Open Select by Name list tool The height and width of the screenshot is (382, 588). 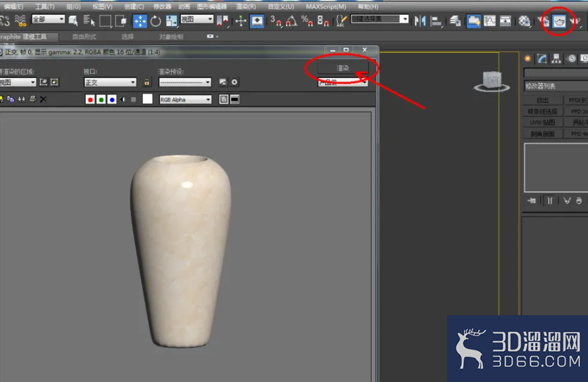(x=89, y=21)
